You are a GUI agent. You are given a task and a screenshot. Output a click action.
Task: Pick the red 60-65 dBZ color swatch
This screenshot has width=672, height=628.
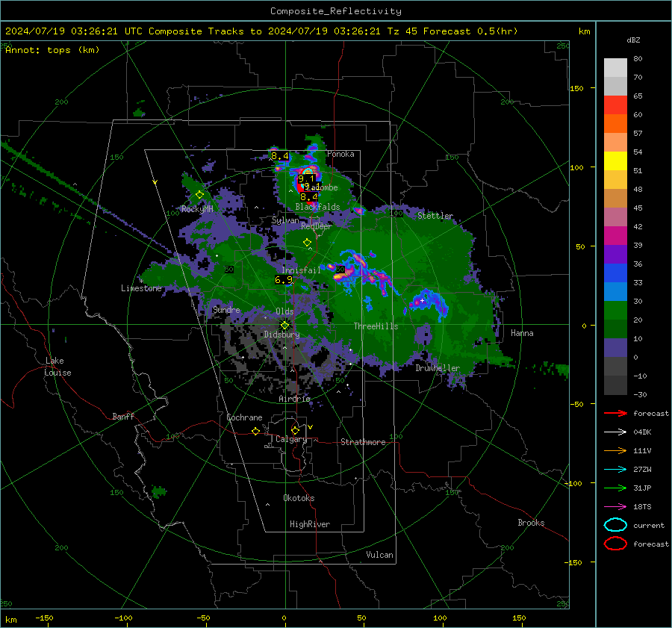tap(615, 105)
